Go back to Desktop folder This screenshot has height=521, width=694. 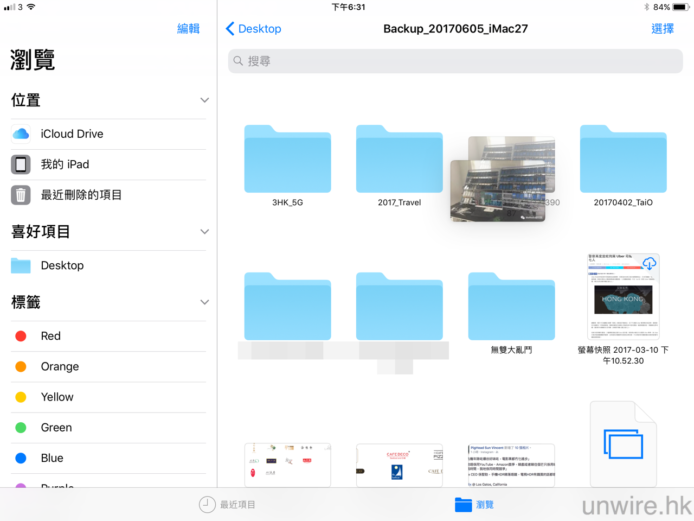tap(254, 29)
